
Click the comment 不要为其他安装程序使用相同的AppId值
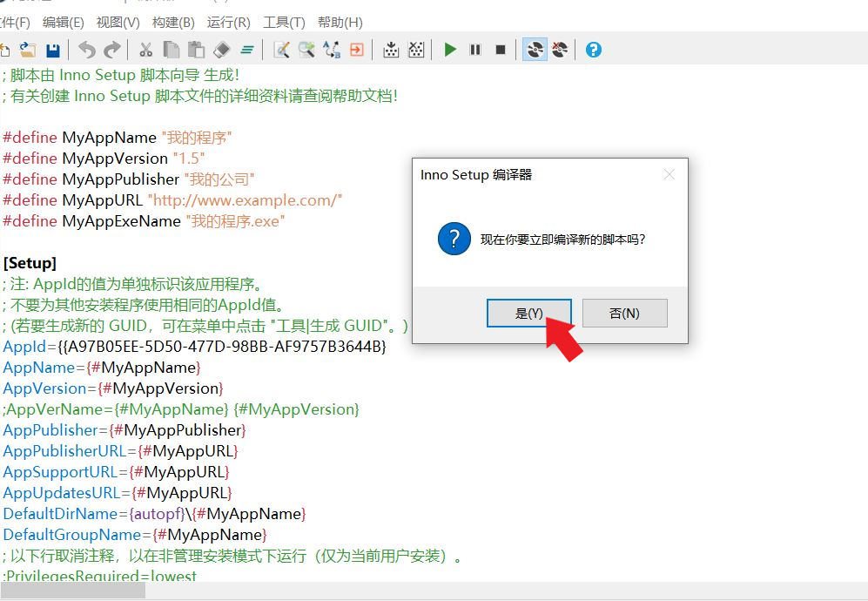[x=145, y=305]
